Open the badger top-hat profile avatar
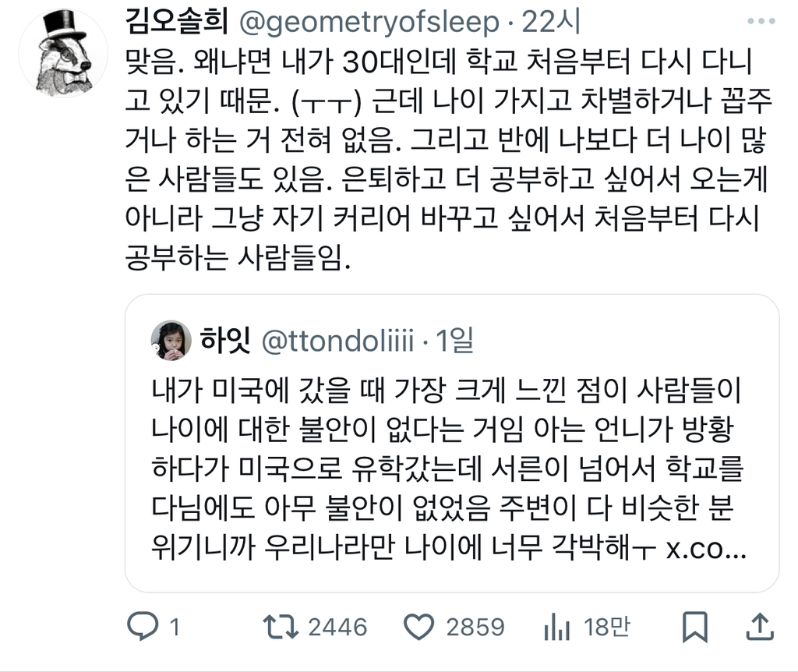This screenshot has width=798, height=672. pos(64,55)
